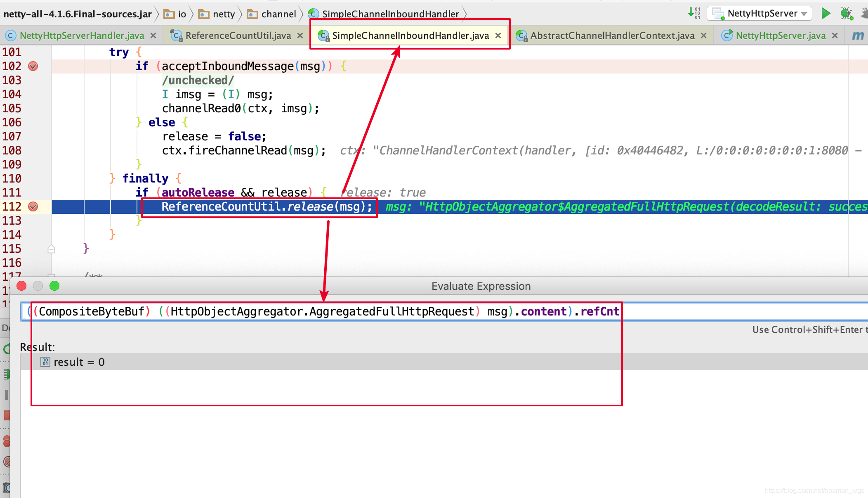This screenshot has height=498, width=868.
Task: Collapse the method fold marker at line 115
Action: (51, 249)
